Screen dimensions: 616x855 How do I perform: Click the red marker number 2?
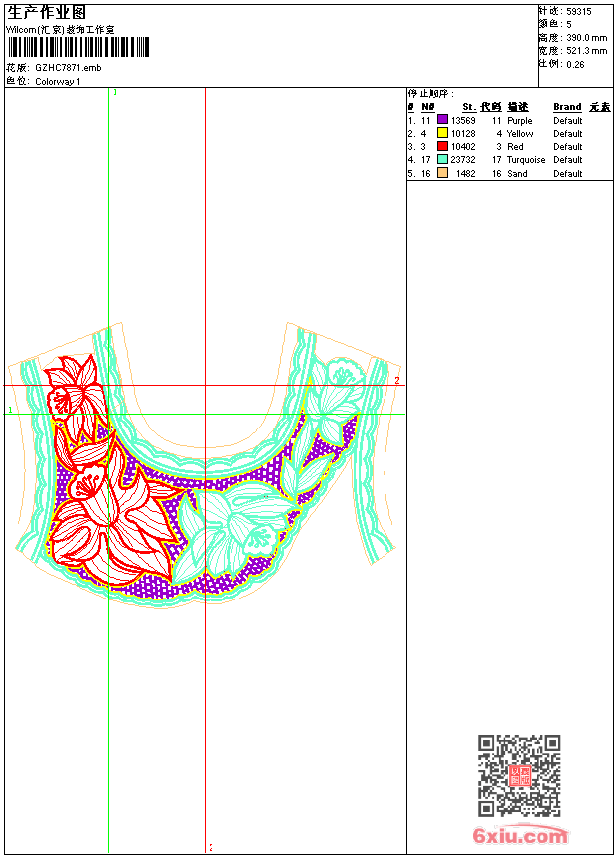pos(397,380)
